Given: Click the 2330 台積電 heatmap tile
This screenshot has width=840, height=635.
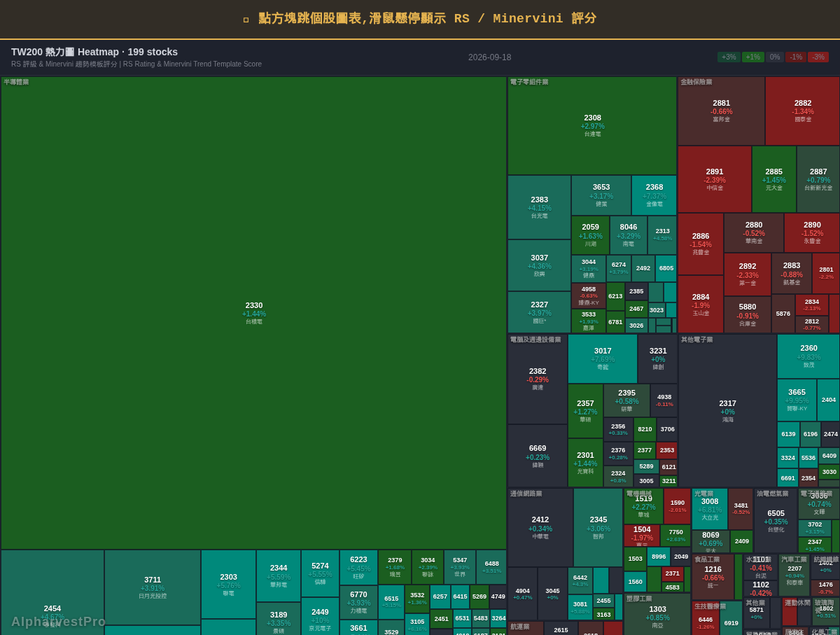Looking at the screenshot, I should [x=253, y=313].
